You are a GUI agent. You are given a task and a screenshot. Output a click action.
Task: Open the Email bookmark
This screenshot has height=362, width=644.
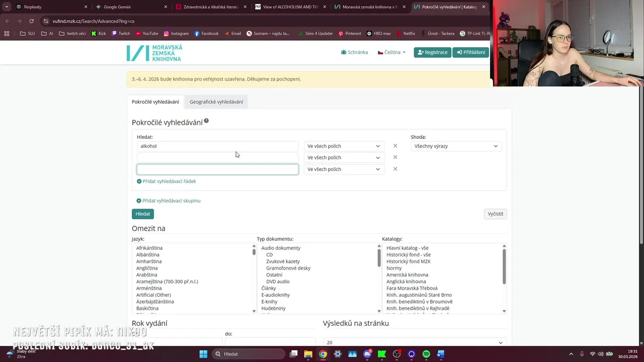pyautogui.click(x=232, y=34)
